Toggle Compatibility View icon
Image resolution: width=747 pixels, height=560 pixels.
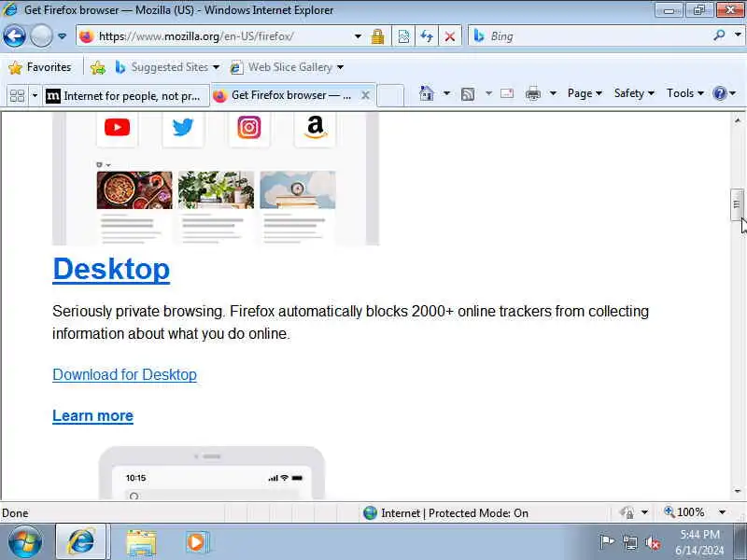click(403, 36)
